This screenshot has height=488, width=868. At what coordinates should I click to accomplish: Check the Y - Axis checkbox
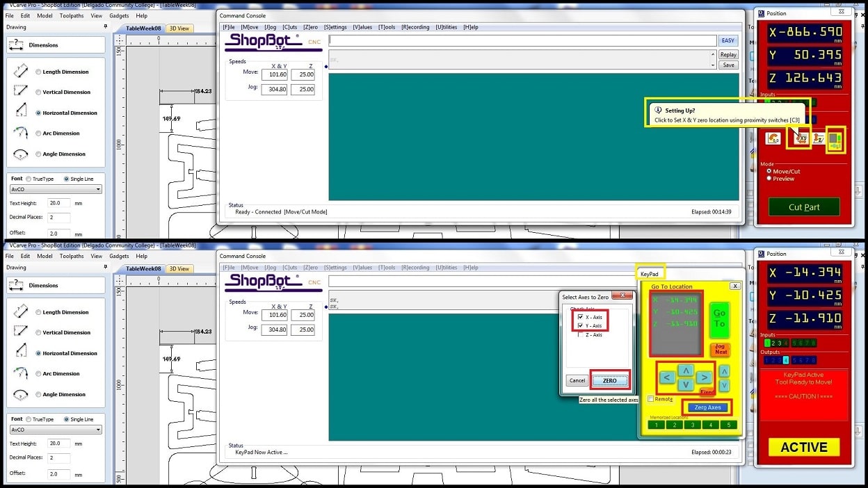tap(581, 325)
